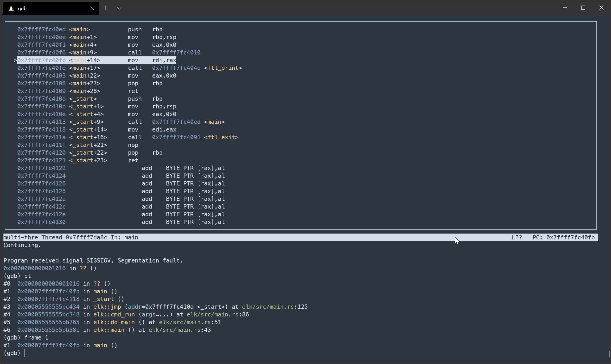Click elk/src/main.rs:125 in backtrace frame #3
Viewport: 611px width, 364px height.
tap(275, 307)
